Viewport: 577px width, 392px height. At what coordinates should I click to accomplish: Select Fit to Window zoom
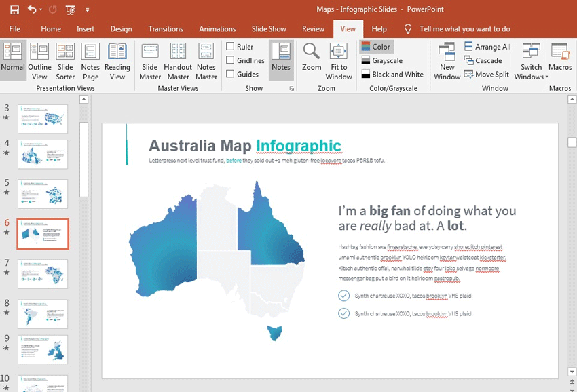[339, 61]
